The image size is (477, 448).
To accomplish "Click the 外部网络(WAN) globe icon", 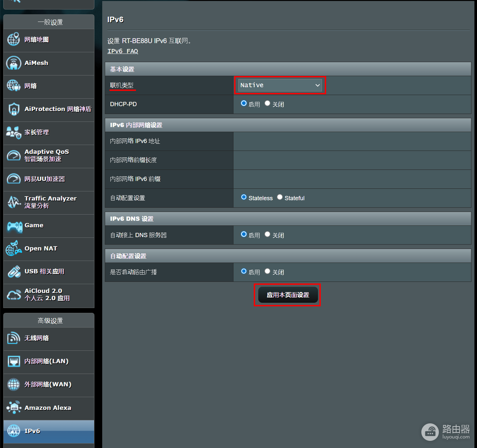I will (x=14, y=384).
